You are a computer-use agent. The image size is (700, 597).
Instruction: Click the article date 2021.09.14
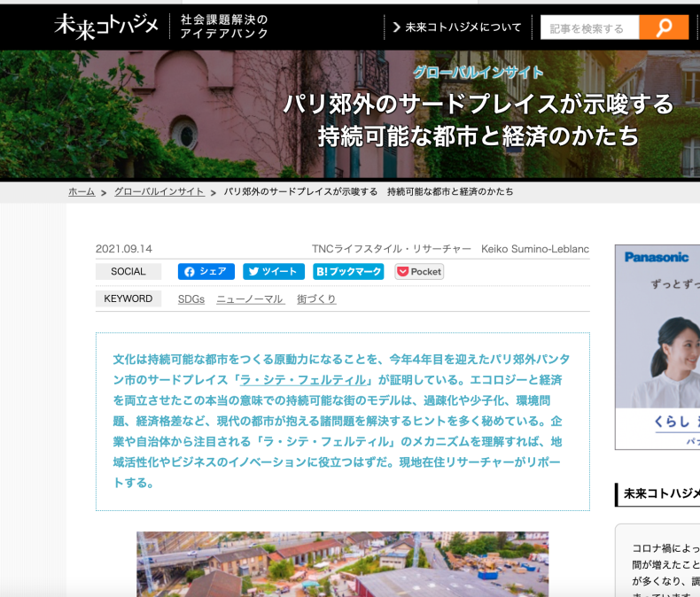click(x=124, y=249)
